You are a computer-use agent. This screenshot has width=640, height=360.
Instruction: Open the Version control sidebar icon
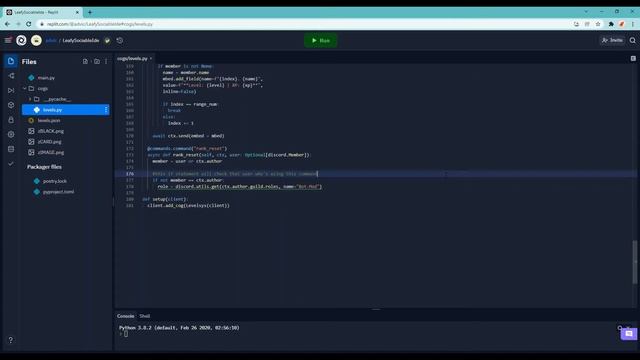tap(11, 76)
